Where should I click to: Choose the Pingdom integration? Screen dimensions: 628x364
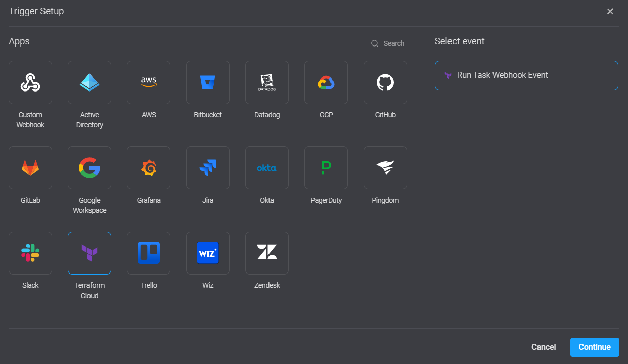385,167
